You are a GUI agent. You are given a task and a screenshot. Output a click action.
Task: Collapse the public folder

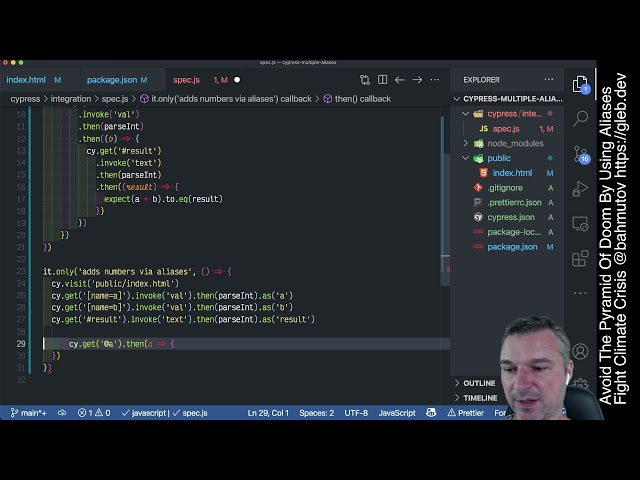coord(465,158)
